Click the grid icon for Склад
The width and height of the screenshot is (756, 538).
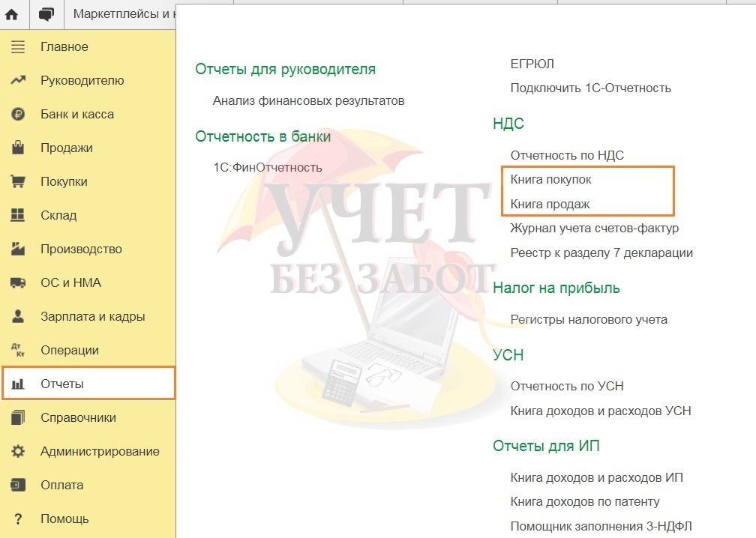18,215
